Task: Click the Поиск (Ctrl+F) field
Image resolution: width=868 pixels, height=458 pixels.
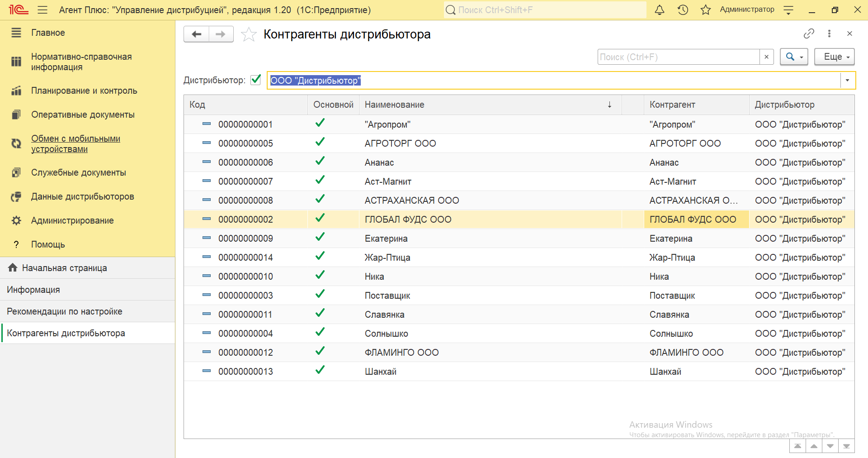Action: pos(679,57)
